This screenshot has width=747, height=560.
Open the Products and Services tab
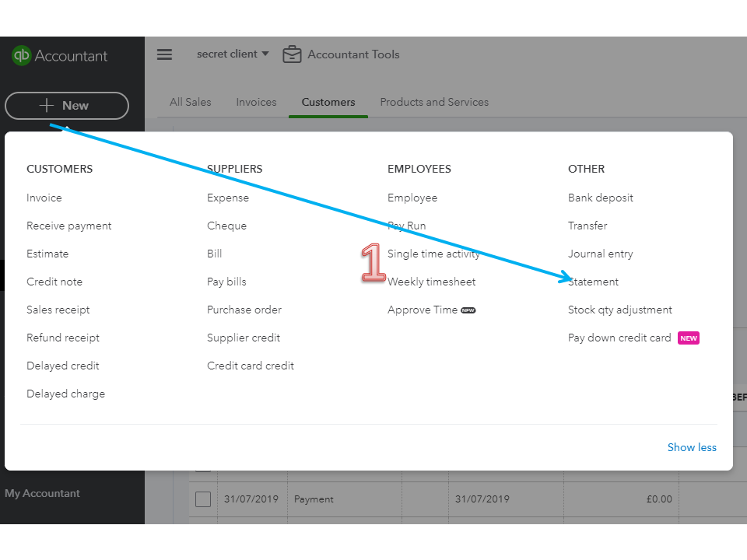[434, 102]
